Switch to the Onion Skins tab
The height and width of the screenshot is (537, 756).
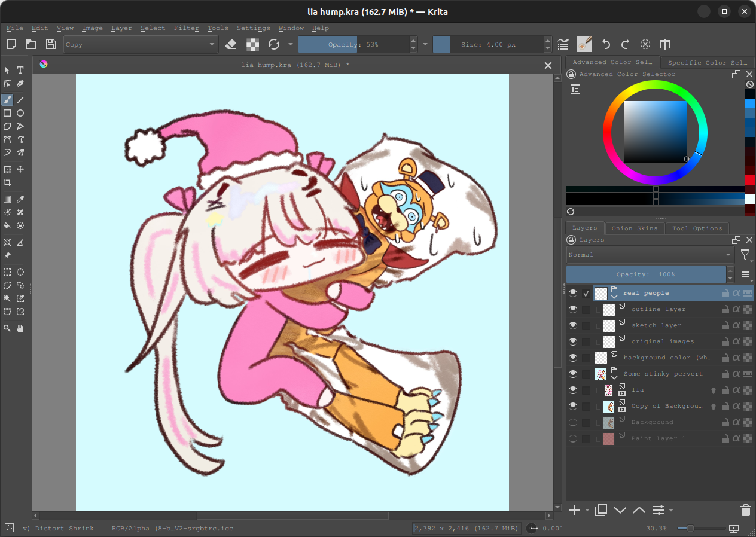[x=635, y=228]
